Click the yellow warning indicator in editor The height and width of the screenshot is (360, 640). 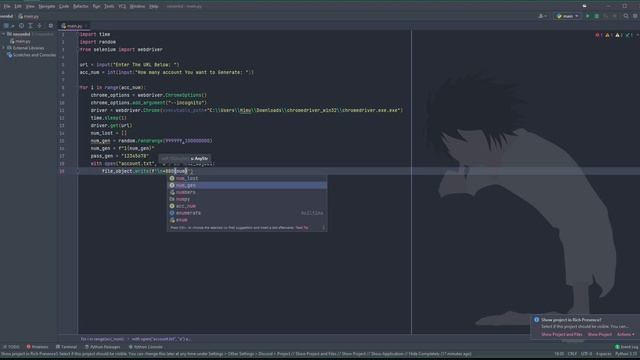click(x=609, y=36)
